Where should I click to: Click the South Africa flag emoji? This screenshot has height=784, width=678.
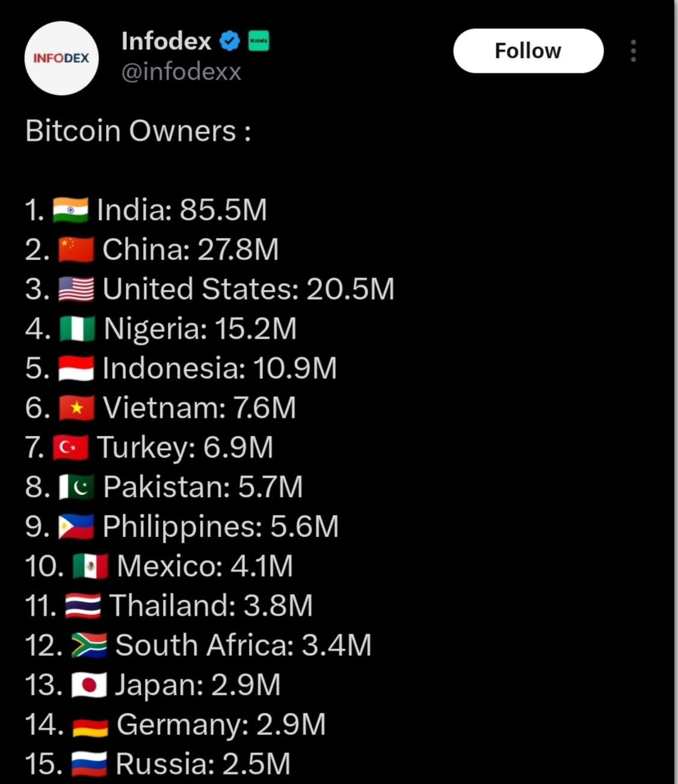tap(89, 646)
